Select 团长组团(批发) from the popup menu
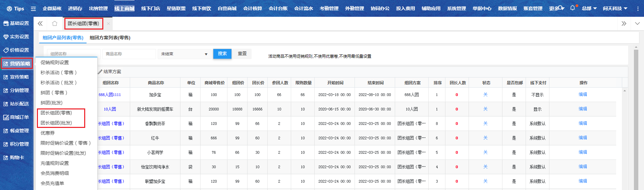 56,123
